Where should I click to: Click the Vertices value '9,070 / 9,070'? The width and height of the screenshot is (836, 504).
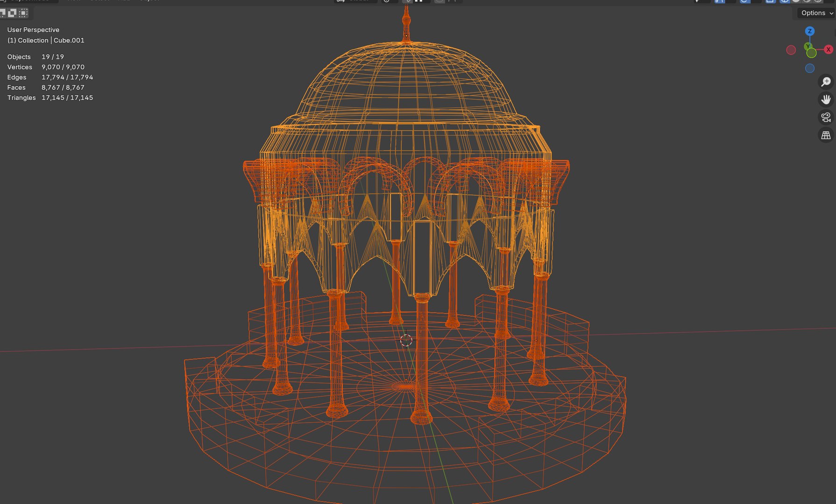coord(63,67)
